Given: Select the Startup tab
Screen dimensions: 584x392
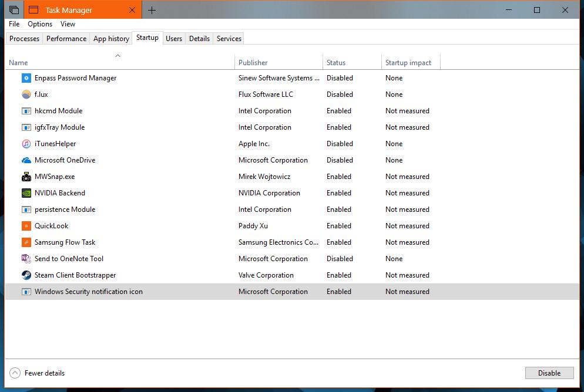Looking at the screenshot, I should (x=147, y=38).
